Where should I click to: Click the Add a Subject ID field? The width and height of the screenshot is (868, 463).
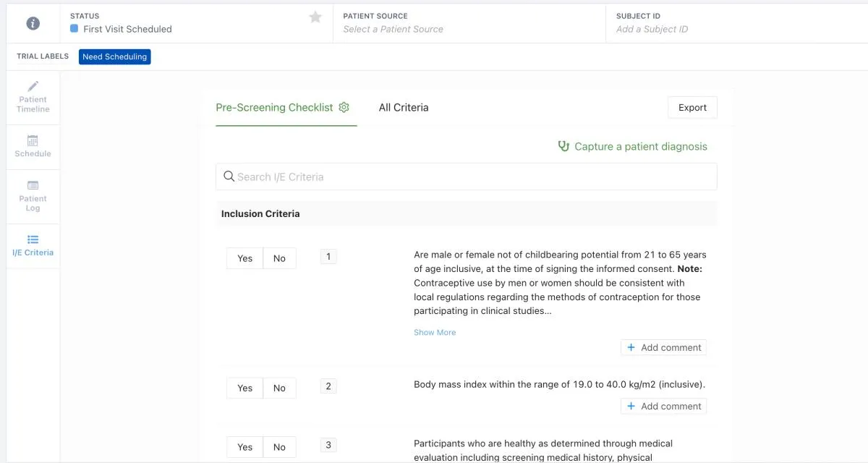(x=651, y=29)
